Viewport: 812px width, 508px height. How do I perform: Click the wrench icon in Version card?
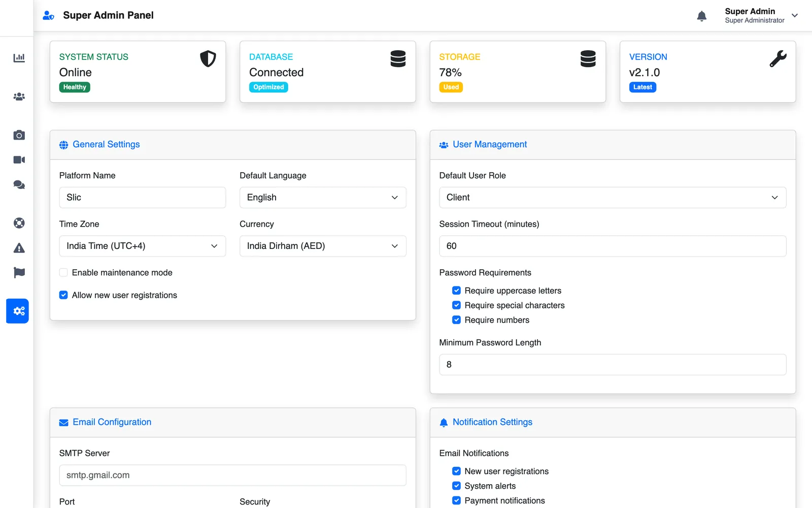[x=778, y=59]
